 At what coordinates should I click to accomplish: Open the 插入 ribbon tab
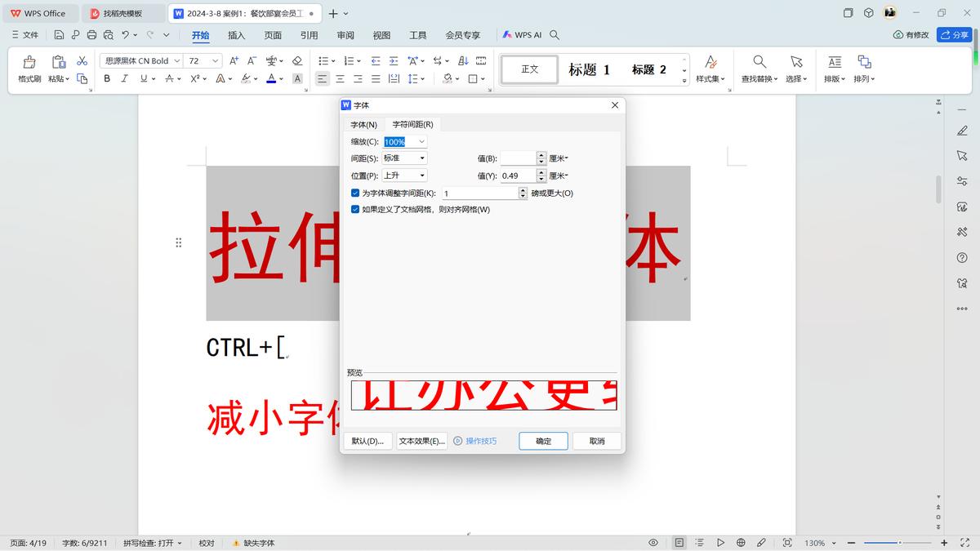[236, 35]
